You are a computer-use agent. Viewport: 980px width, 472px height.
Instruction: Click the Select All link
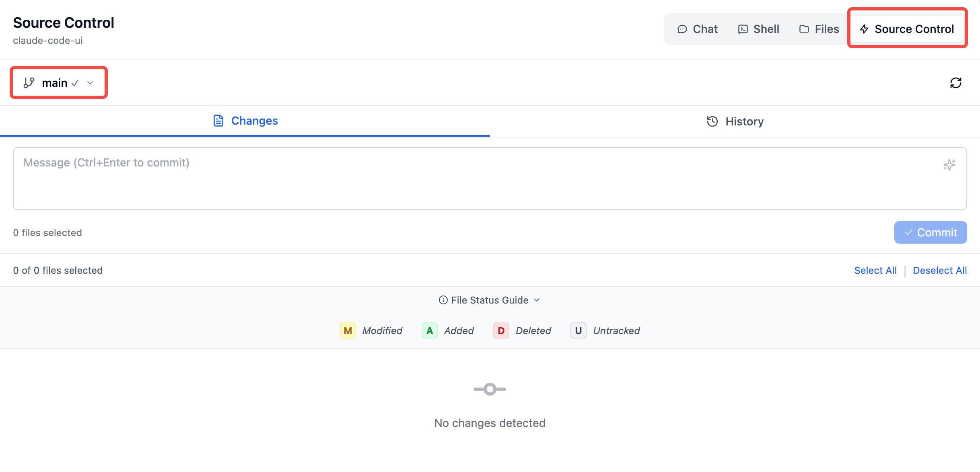pyautogui.click(x=875, y=271)
